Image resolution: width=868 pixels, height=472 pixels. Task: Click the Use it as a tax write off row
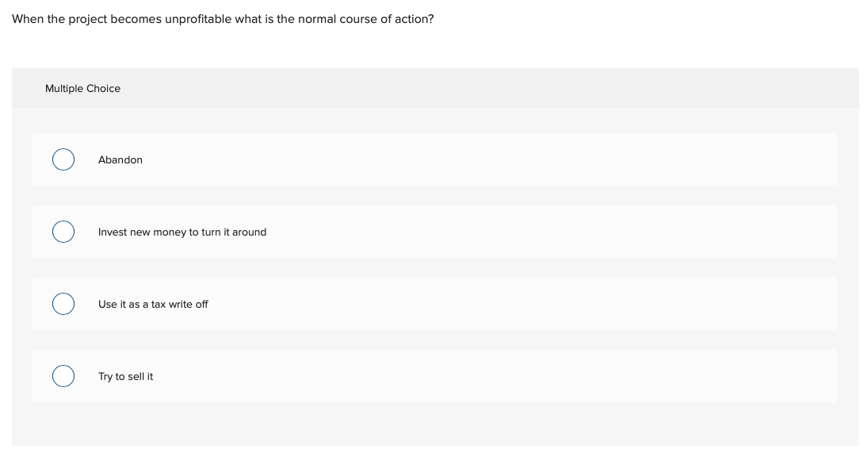[434, 304]
